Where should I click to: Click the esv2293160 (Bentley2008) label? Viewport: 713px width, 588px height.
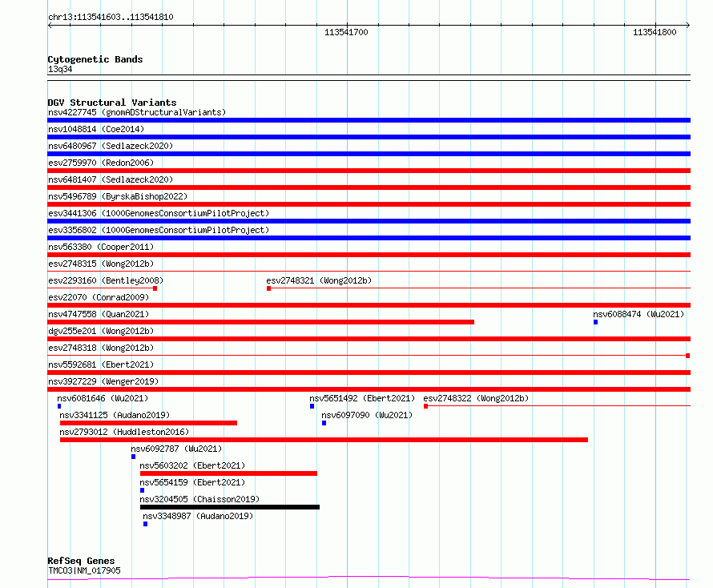[x=106, y=280]
